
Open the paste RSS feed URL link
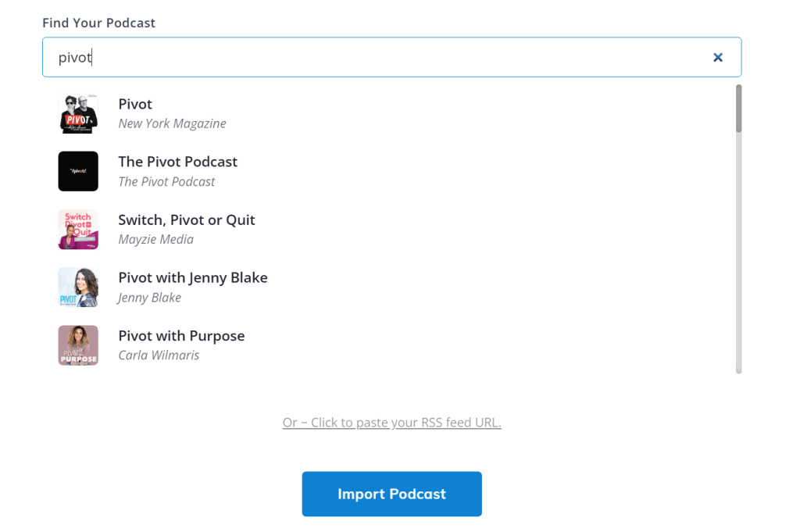tap(391, 422)
